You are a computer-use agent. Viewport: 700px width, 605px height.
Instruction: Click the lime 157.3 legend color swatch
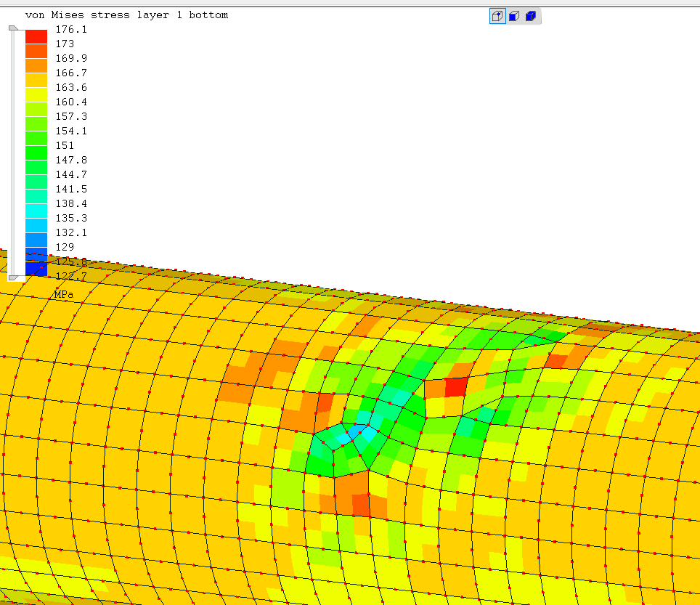point(36,123)
